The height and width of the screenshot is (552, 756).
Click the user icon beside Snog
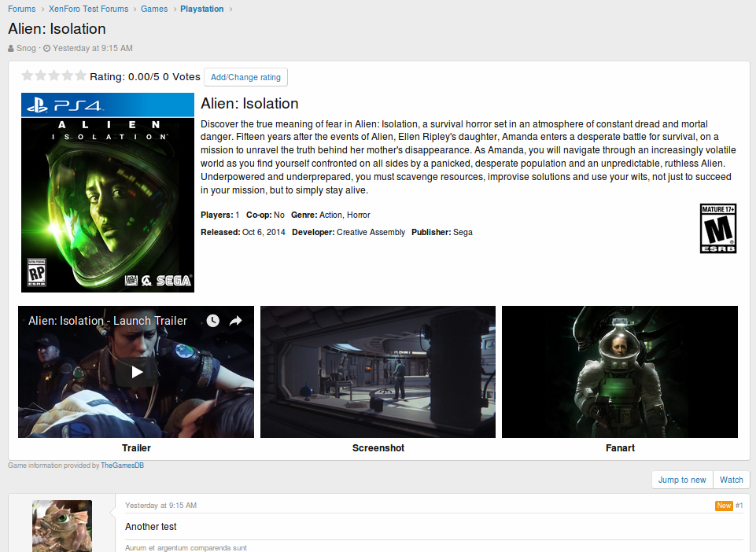coord(11,48)
